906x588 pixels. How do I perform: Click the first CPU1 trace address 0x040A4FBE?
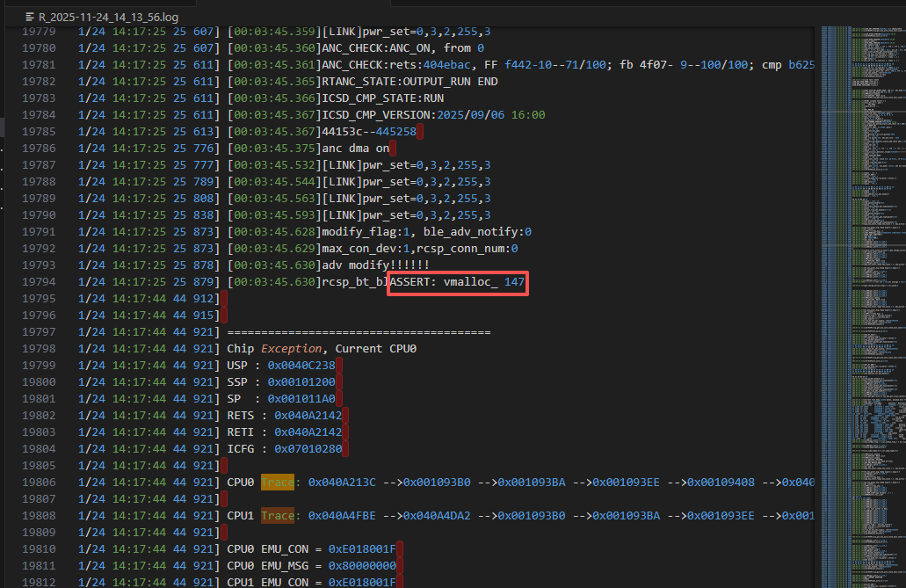[x=342, y=516]
